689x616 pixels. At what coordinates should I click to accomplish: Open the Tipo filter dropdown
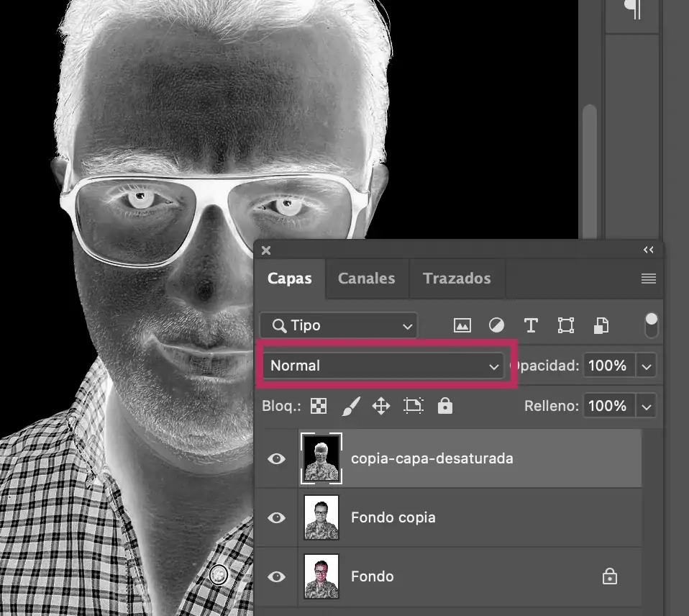(338, 326)
